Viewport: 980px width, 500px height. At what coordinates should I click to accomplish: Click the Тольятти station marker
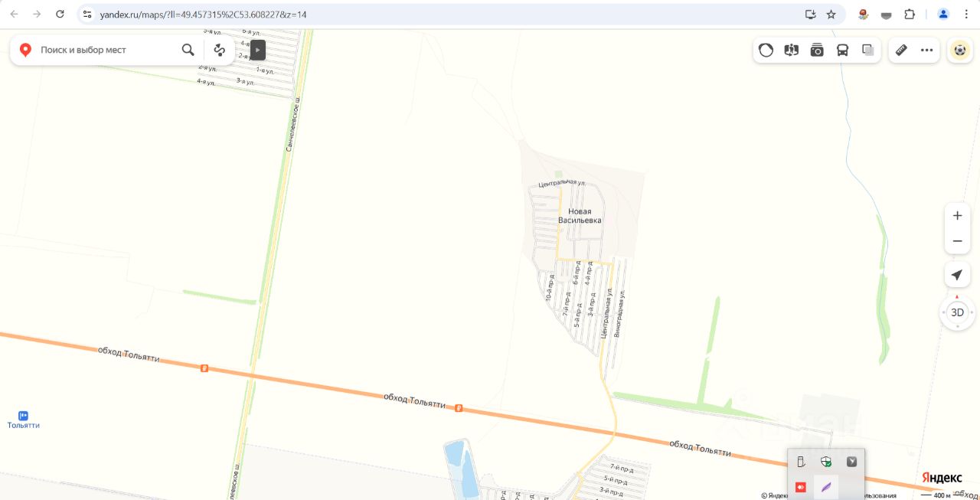click(23, 416)
